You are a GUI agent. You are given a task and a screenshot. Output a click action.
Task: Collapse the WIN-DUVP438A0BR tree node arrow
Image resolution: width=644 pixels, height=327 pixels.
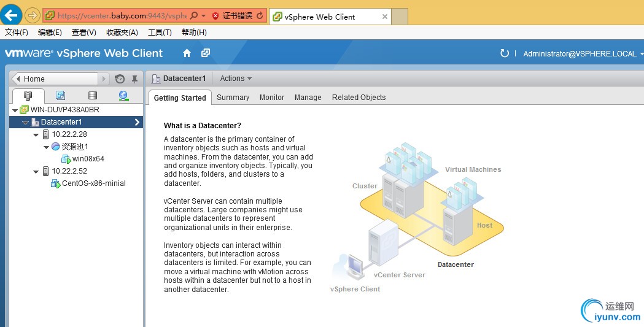15,110
